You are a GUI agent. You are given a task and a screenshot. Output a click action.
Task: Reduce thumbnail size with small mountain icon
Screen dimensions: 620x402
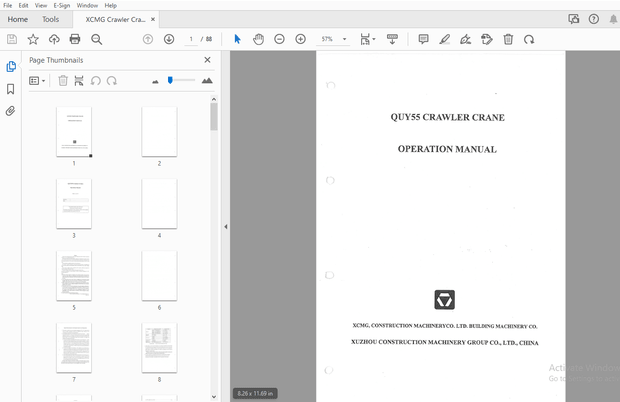tap(155, 82)
